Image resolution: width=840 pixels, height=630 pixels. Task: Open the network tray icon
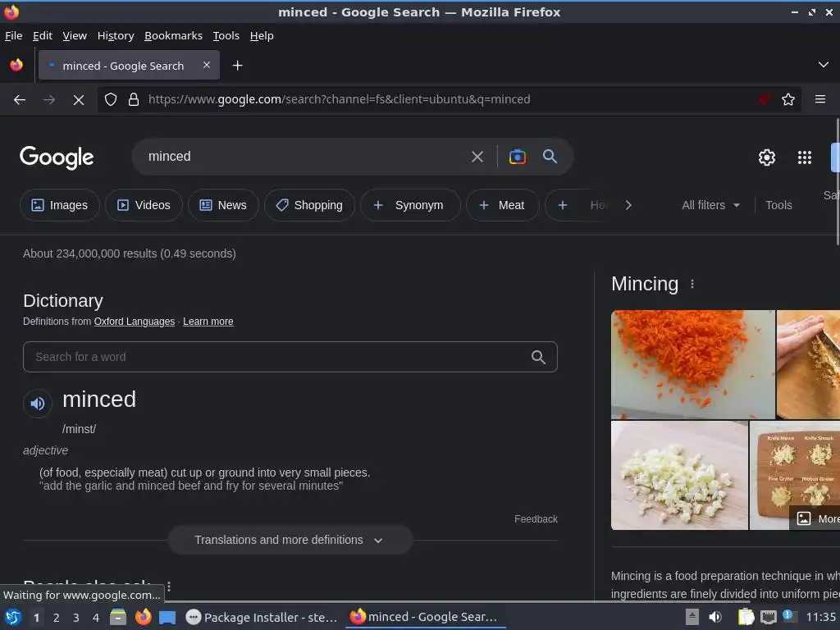click(x=768, y=617)
